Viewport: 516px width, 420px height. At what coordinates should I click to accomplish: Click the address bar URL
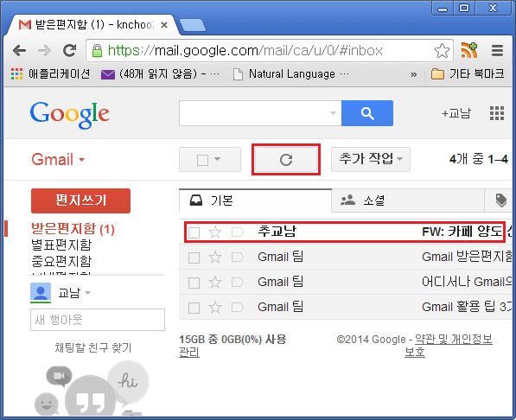(245, 51)
